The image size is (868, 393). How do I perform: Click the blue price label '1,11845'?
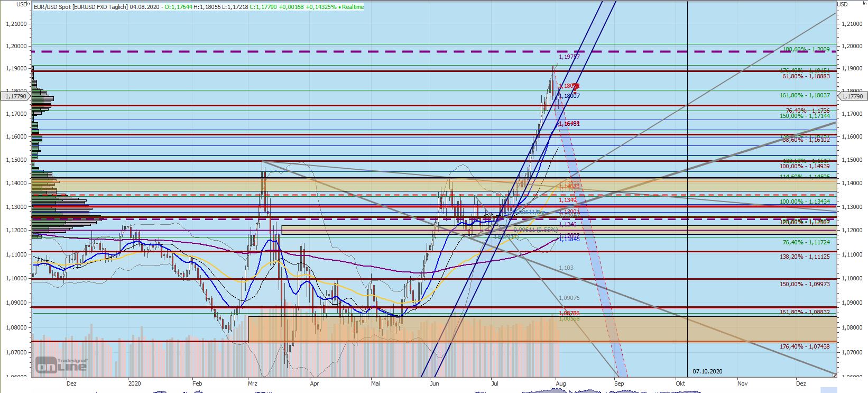click(569, 239)
